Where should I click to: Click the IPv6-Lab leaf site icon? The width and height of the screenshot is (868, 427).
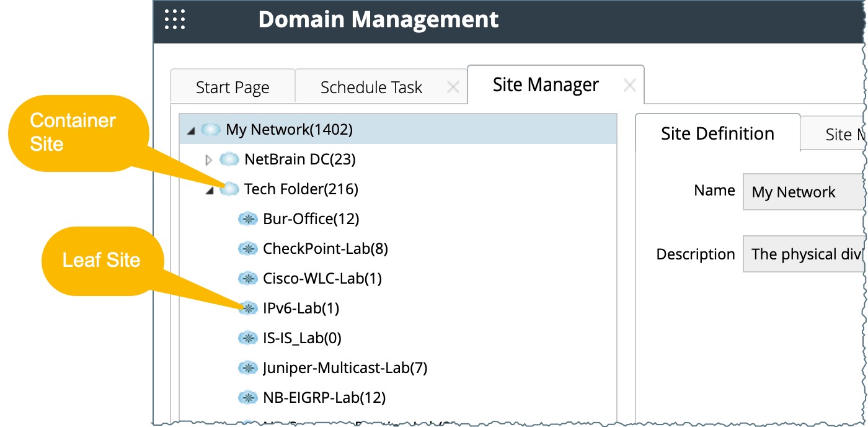pyautogui.click(x=248, y=308)
